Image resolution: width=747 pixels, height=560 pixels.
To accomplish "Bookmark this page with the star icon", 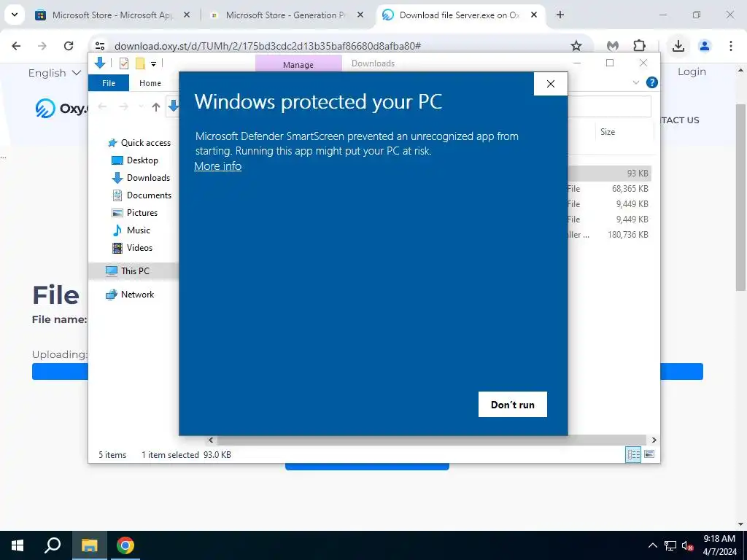I will click(x=576, y=46).
